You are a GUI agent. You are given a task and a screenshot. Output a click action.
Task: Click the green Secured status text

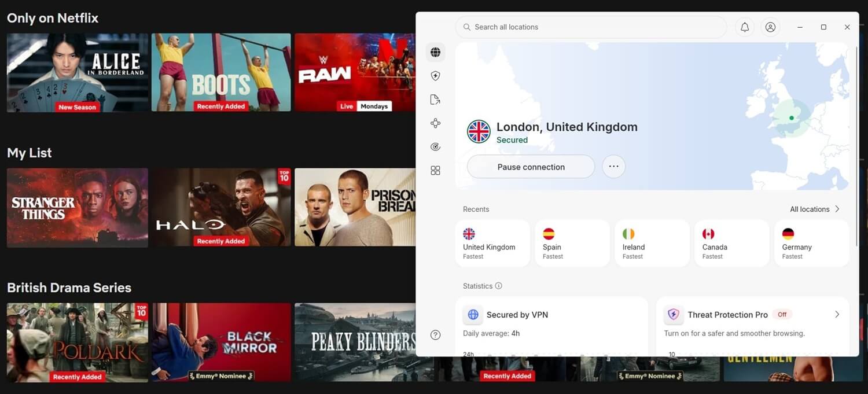[x=512, y=140]
